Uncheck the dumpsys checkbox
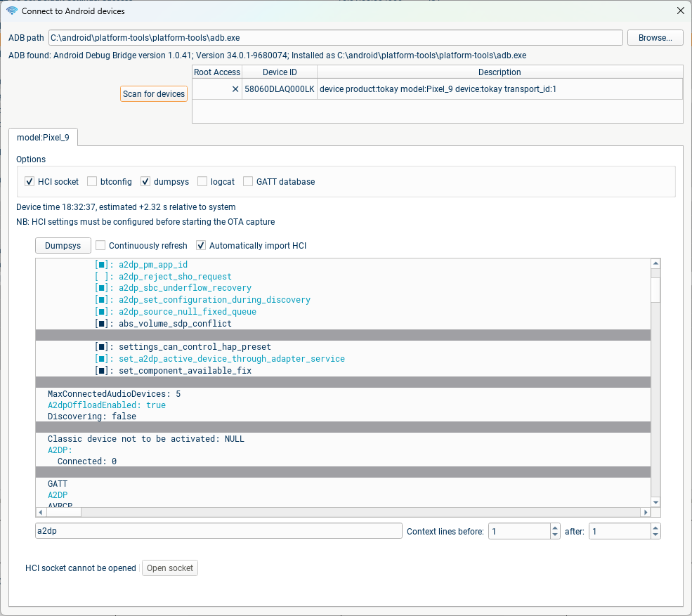692x616 pixels. 145,182
